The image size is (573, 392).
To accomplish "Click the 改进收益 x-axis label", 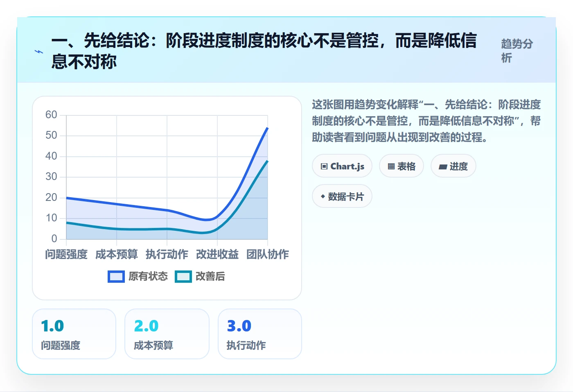I will [217, 255].
